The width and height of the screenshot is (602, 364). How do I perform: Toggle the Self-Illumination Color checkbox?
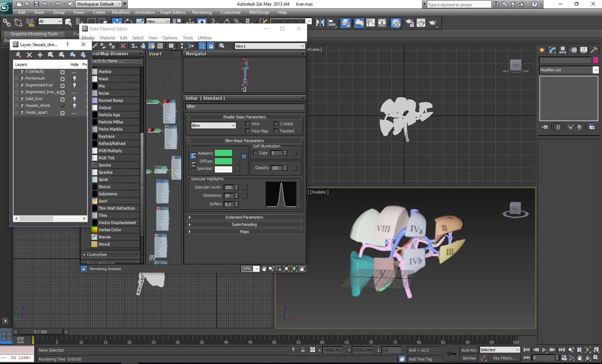pos(255,153)
